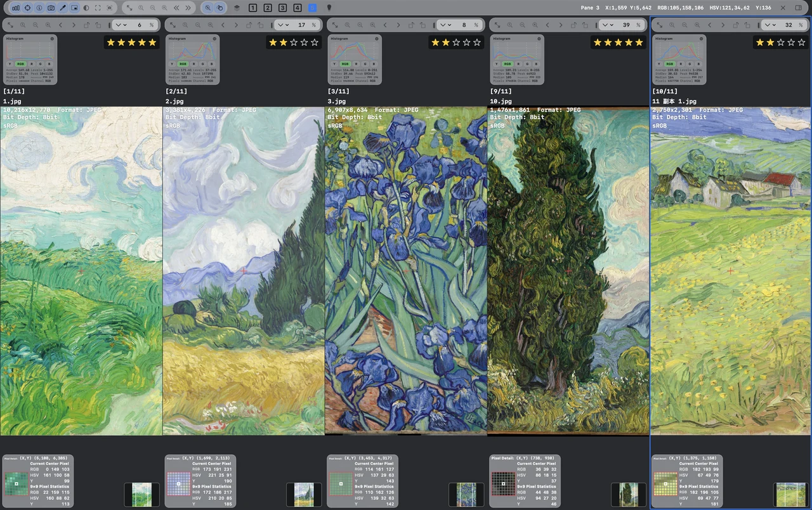The image size is (812, 510).
Task: Toggle the histogram display icon in top toolbar
Action: coord(15,8)
